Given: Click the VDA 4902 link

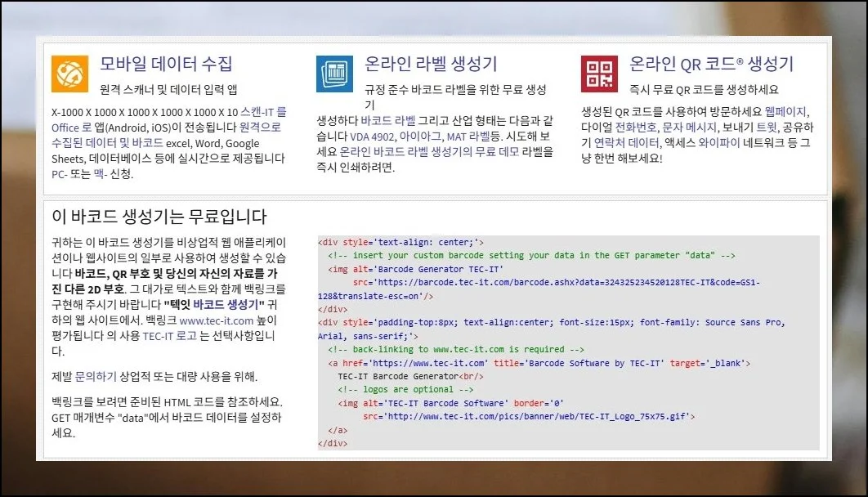Looking at the screenshot, I should click(370, 138).
